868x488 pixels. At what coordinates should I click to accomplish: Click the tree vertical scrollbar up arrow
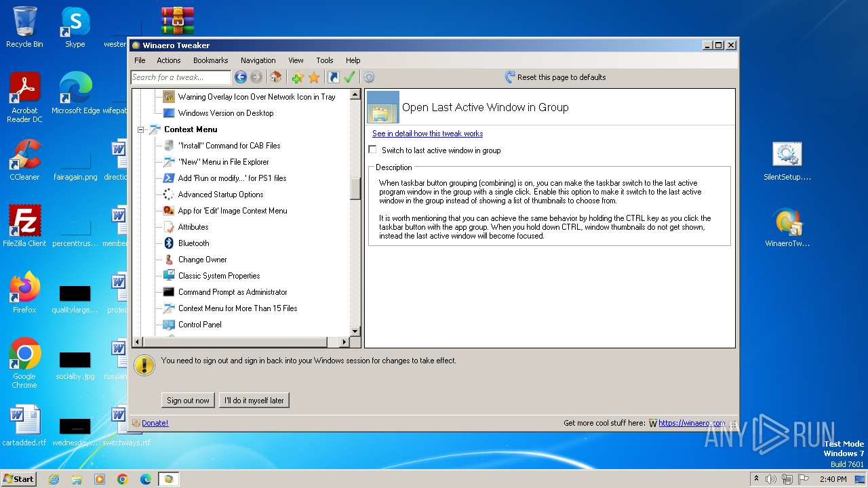pyautogui.click(x=355, y=95)
